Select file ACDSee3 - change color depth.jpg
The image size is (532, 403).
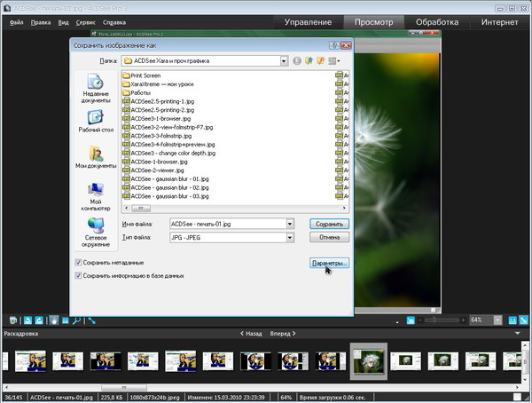(x=169, y=153)
